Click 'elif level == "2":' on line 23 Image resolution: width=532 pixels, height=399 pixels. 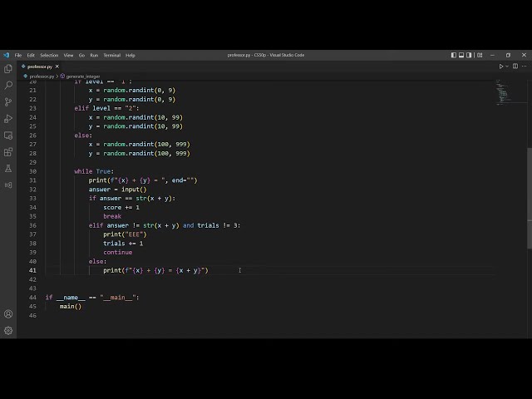point(107,108)
